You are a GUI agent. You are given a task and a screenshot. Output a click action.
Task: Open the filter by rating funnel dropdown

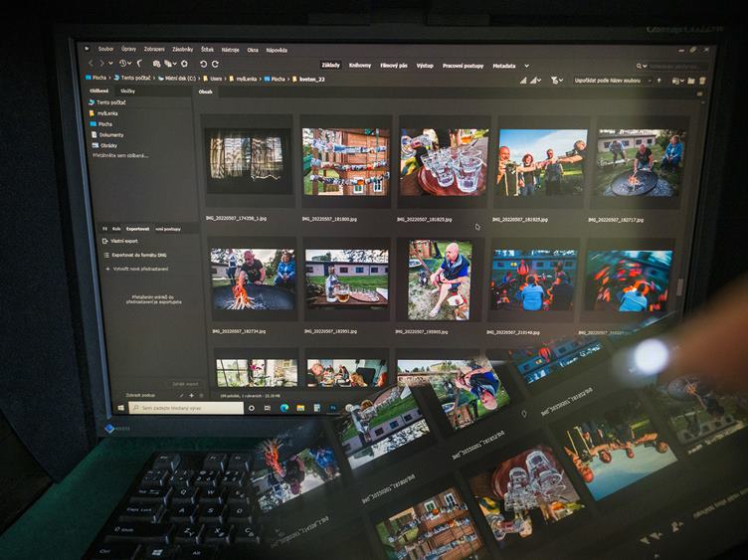coord(557,81)
